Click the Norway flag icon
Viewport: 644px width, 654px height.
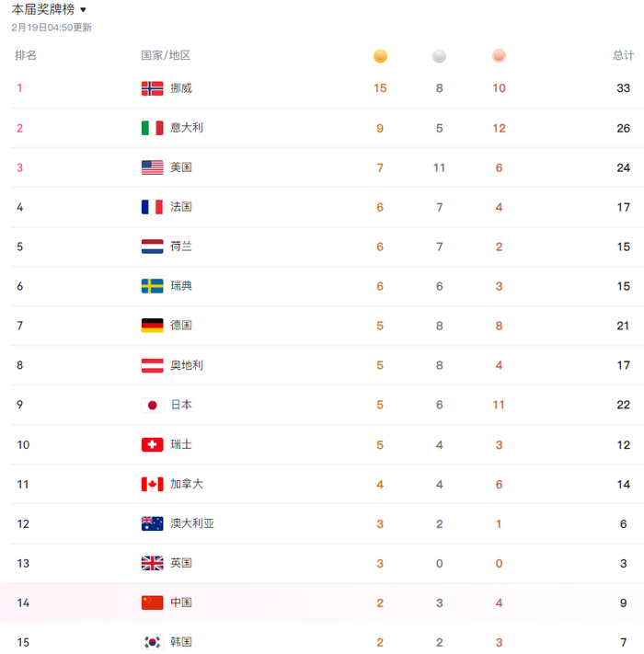(152, 88)
